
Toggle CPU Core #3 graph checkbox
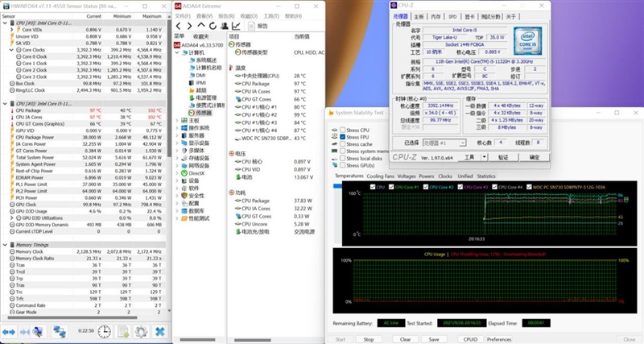click(460, 187)
